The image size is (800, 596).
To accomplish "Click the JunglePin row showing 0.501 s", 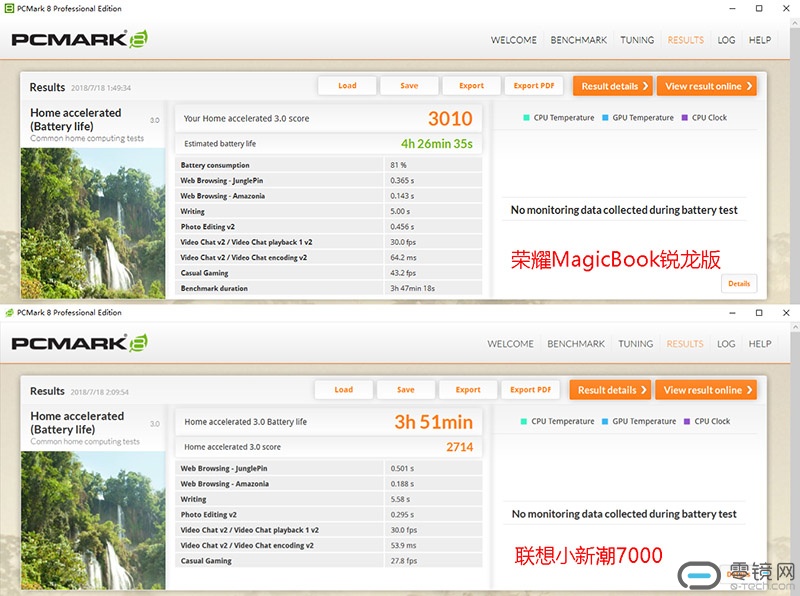I will [x=329, y=468].
